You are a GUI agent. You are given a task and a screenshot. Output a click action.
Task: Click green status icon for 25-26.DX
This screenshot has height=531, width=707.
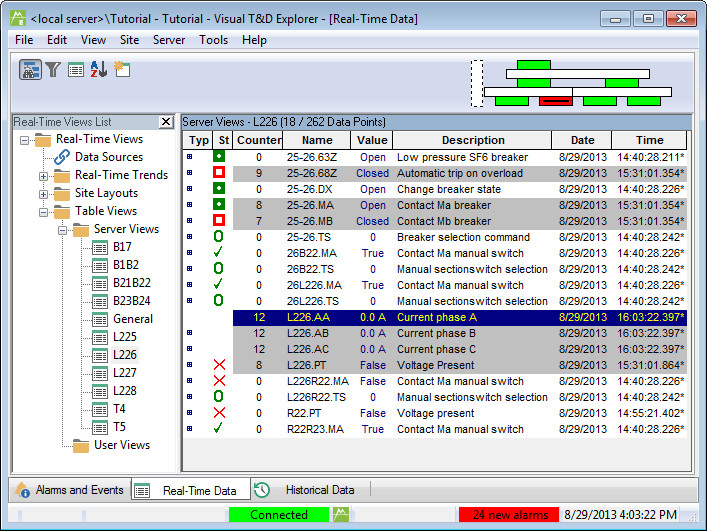[219, 188]
